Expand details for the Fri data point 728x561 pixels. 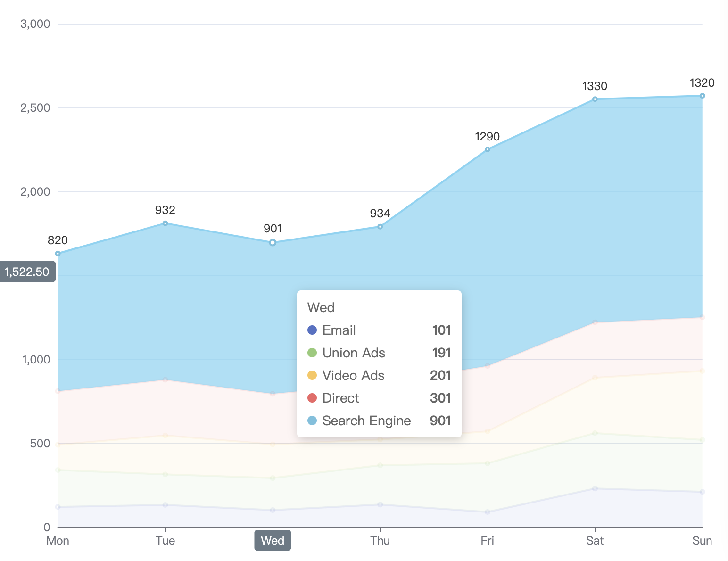(x=488, y=150)
